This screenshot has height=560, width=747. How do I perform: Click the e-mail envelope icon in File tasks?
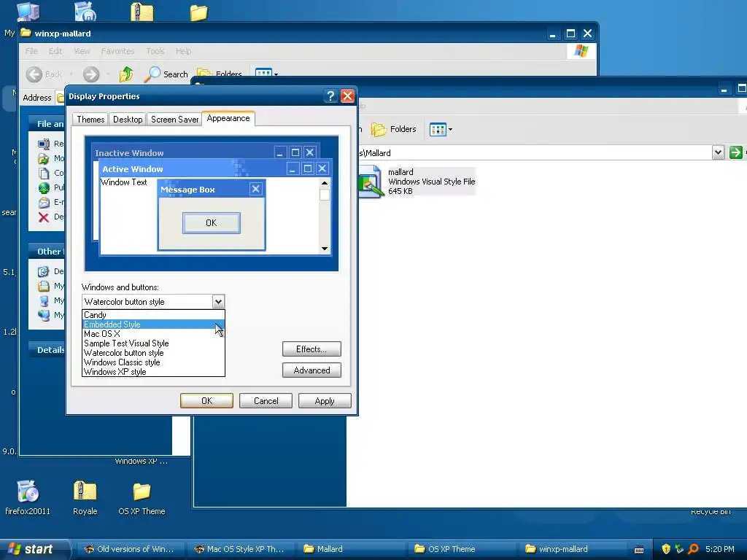coord(44,203)
